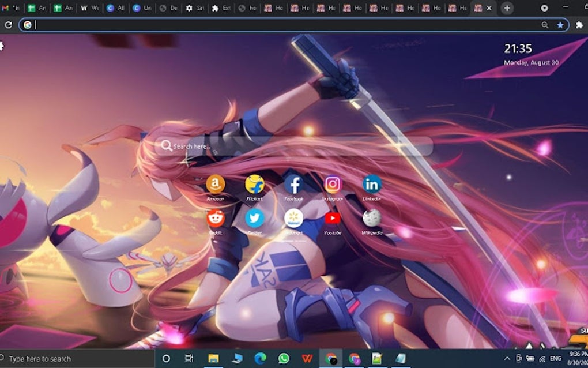Open the Flipkart shortcut icon
The image size is (588, 368).
tap(255, 184)
